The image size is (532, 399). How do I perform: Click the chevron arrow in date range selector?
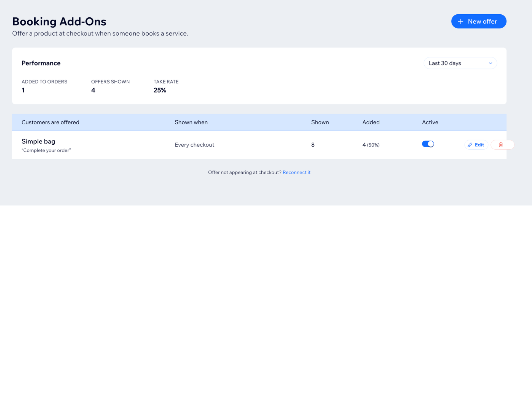(490, 63)
